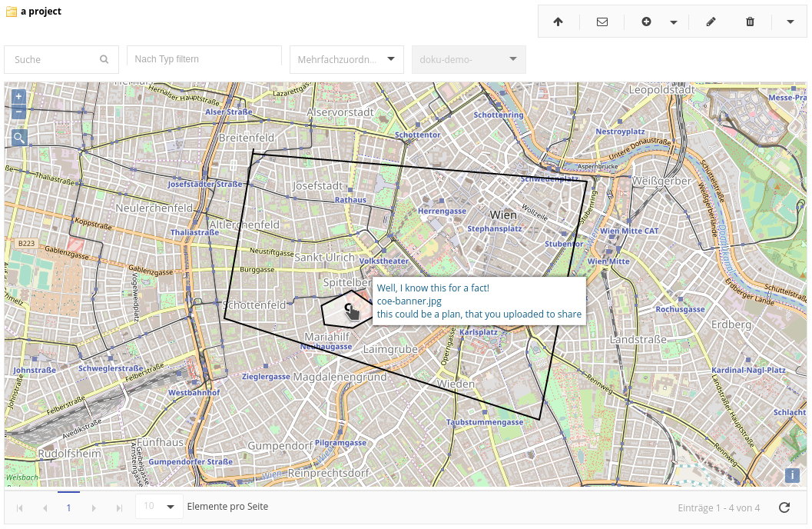Screen dimensions: 812x529
Task: Select page 1 in the pagination
Action: pyautogui.click(x=68, y=507)
